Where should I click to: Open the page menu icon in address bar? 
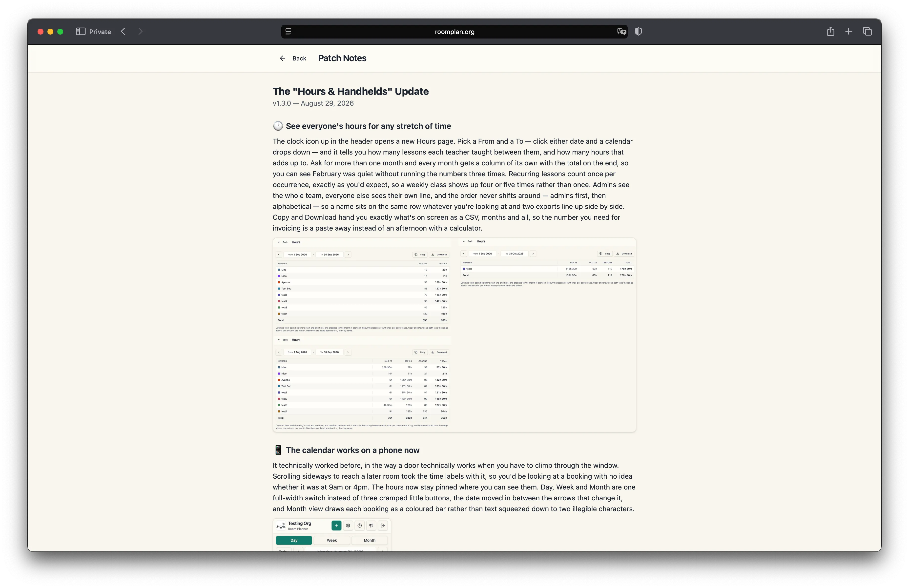point(288,32)
